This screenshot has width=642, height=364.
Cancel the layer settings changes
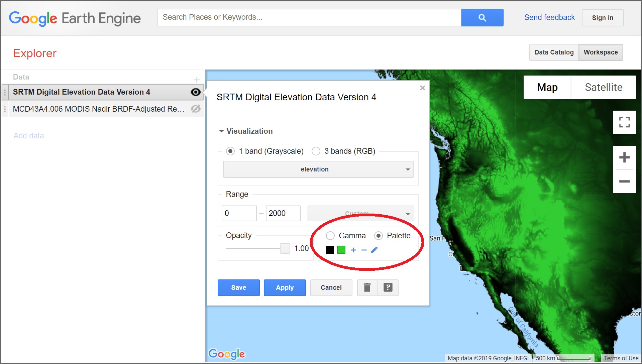[x=331, y=288]
